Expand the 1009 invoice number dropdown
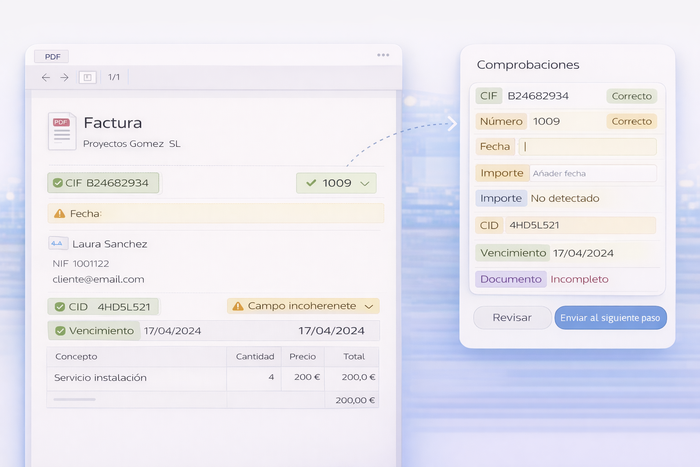Image resolution: width=700 pixels, height=467 pixels. pyautogui.click(x=365, y=183)
